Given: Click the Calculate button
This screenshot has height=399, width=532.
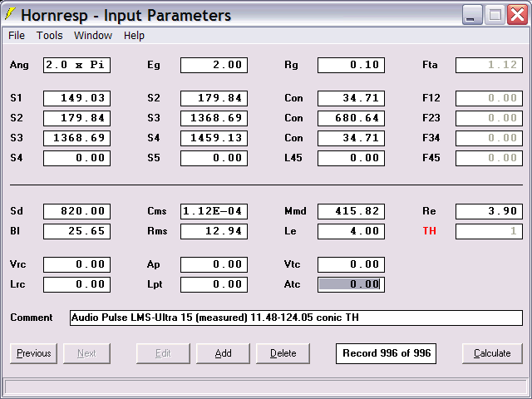Looking at the screenshot, I should coord(492,353).
